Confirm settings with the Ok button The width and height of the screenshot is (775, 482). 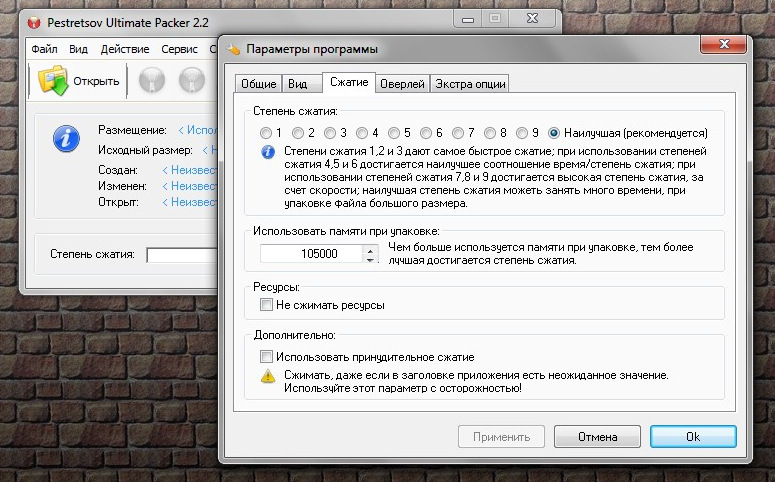click(x=693, y=437)
